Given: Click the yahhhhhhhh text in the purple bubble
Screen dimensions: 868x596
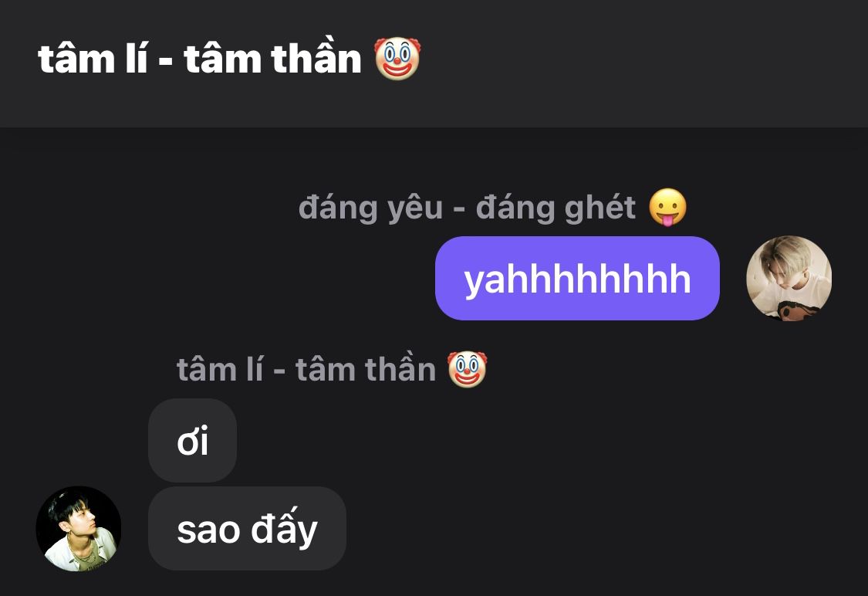Looking at the screenshot, I should pyautogui.click(x=577, y=279).
